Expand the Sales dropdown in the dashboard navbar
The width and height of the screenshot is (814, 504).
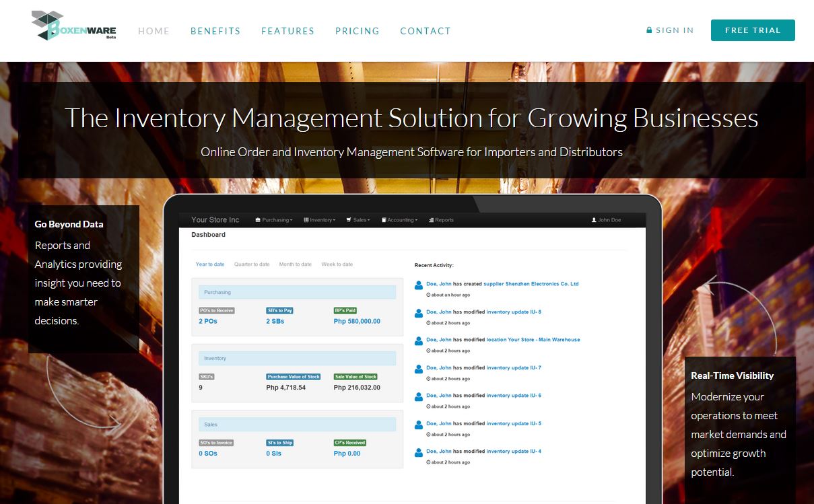coord(358,220)
